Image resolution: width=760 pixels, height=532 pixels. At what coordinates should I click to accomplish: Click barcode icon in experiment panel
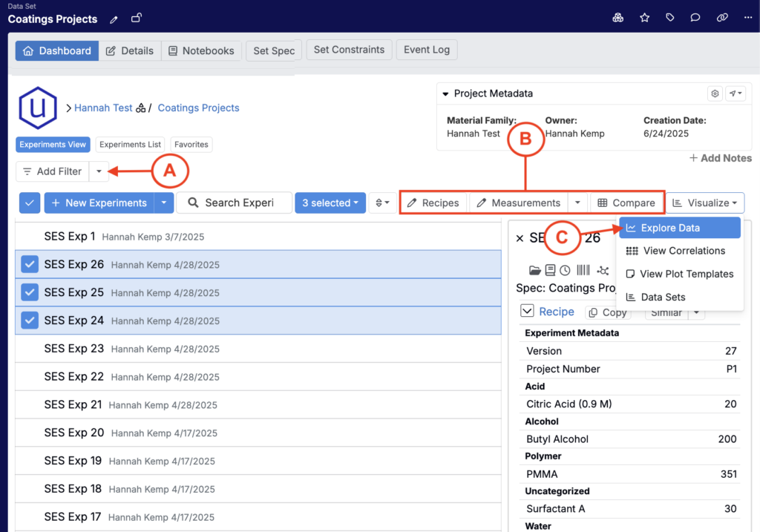point(583,270)
